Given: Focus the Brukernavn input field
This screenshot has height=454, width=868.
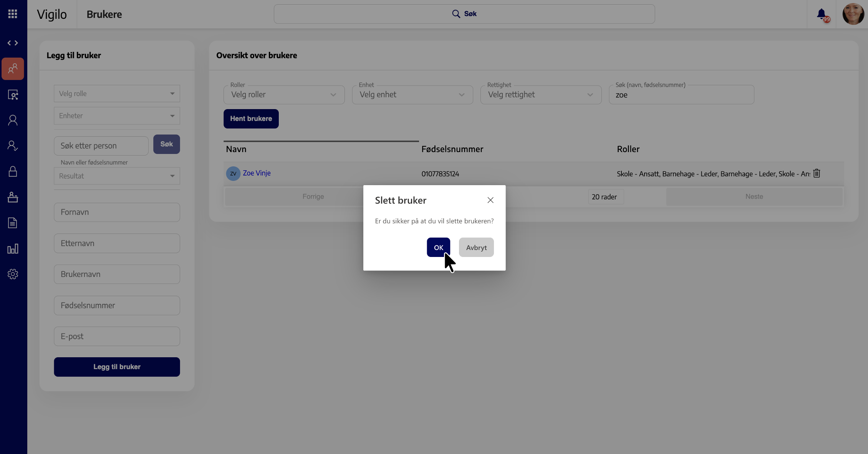Looking at the screenshot, I should pos(117,274).
